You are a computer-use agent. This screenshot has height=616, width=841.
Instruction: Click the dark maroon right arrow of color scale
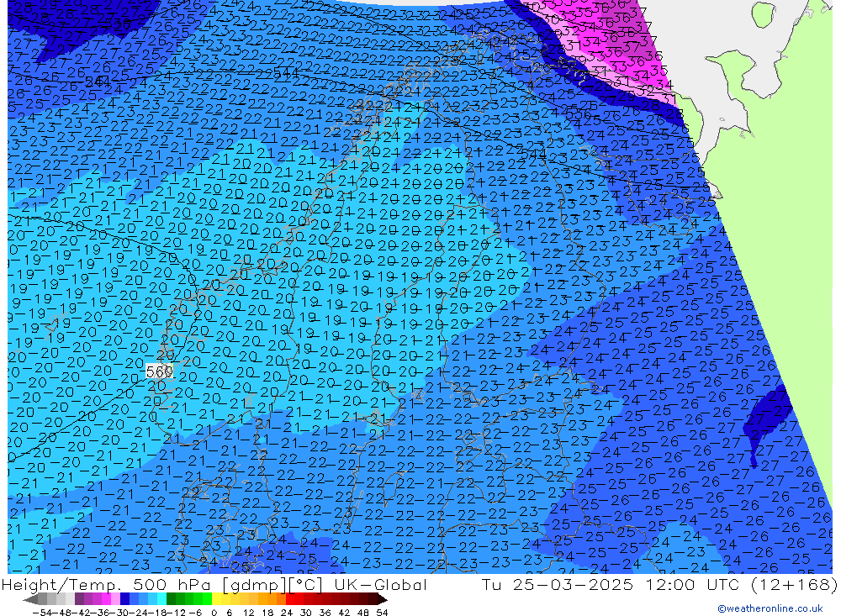pyautogui.click(x=383, y=600)
